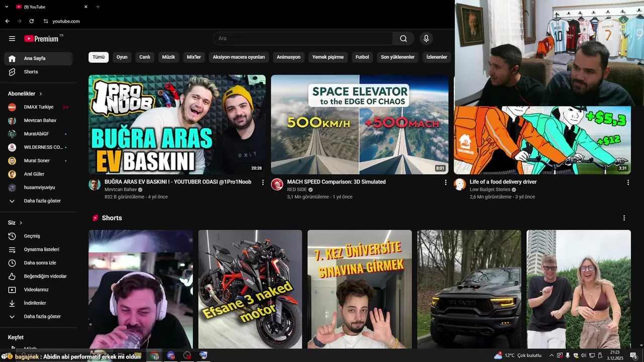The image size is (644, 362).
Task: Open title BUĞRA ARAS EV BASKINI video link
Action: pyautogui.click(x=178, y=182)
